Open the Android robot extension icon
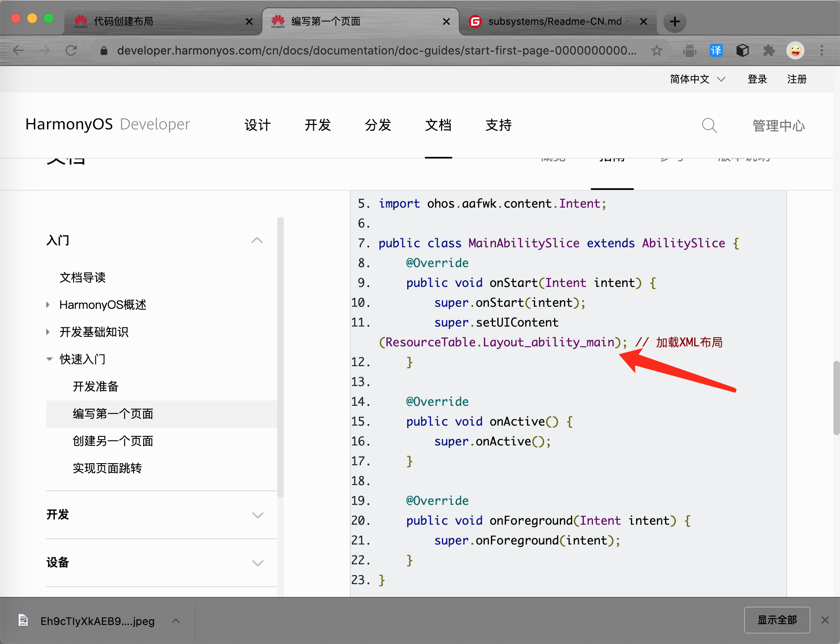 pos(690,50)
